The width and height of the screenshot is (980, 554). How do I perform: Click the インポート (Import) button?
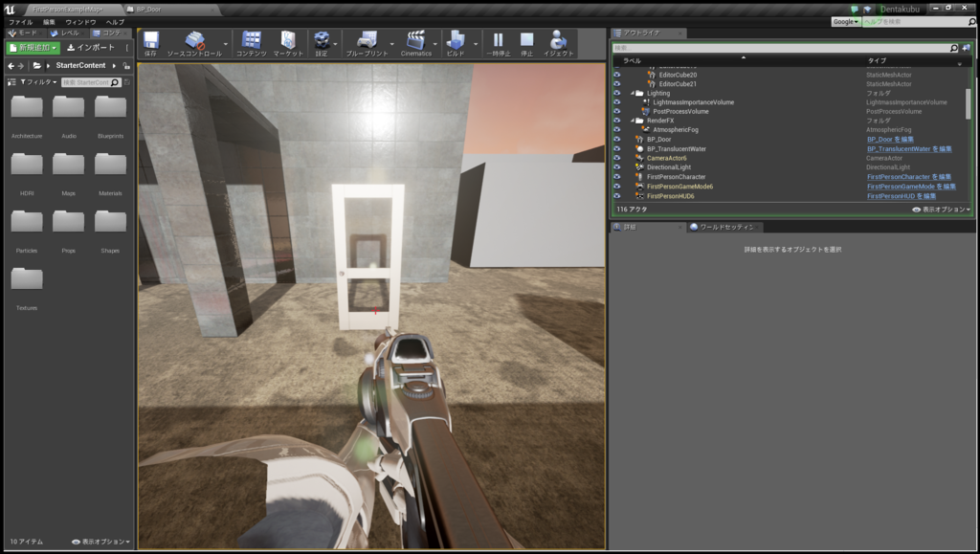[91, 48]
